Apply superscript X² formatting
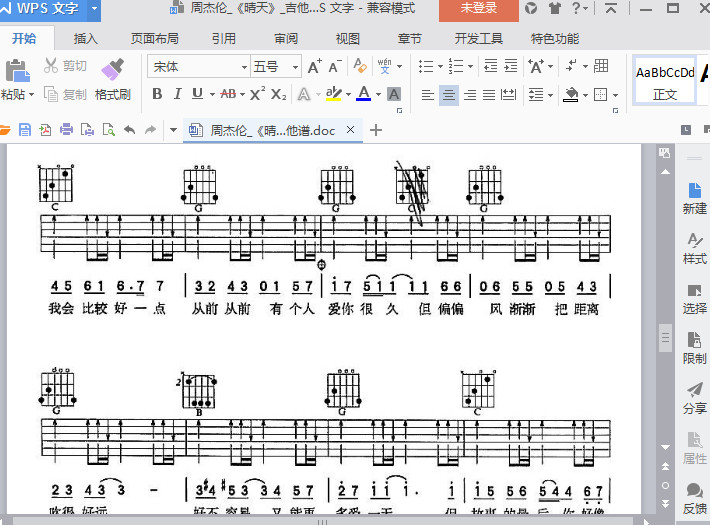Screen dimensions: 710x525 pos(257,94)
